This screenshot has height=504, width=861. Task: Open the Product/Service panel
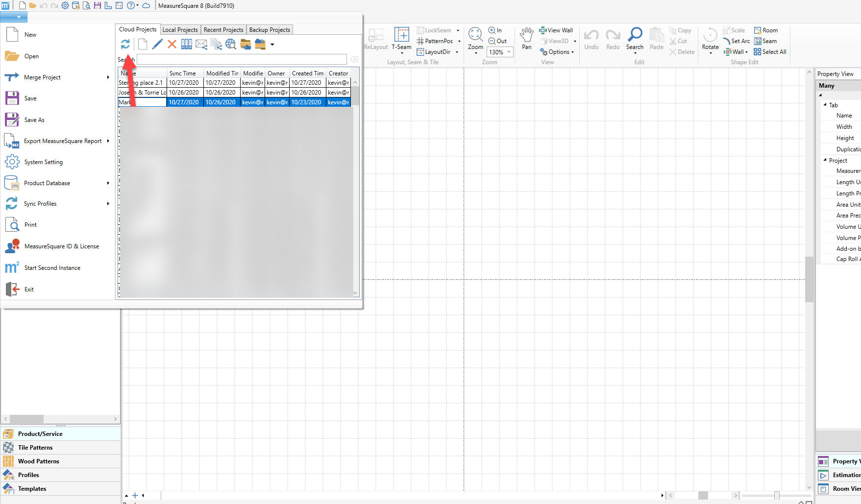(61, 434)
